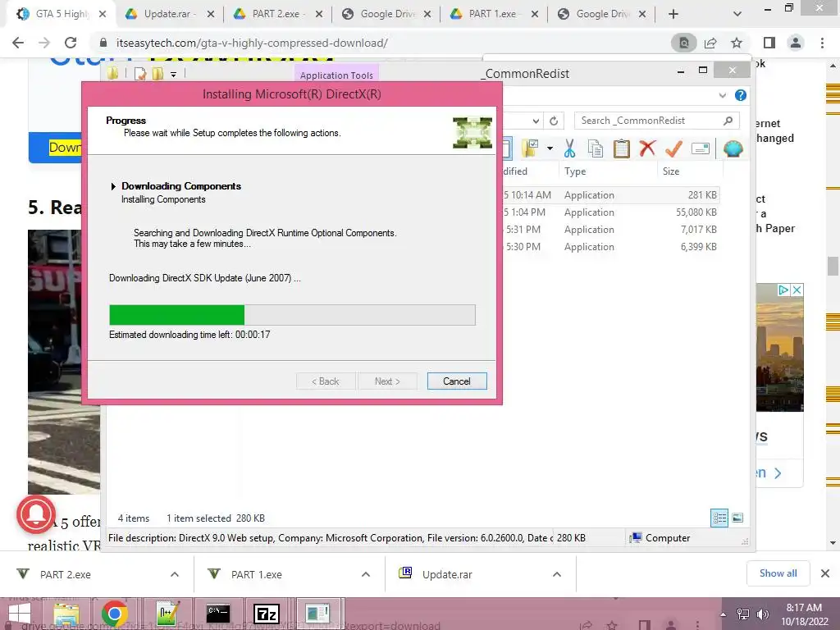840x630 pixels.
Task: Click the orange checkmark Properties icon
Action: pos(673,148)
